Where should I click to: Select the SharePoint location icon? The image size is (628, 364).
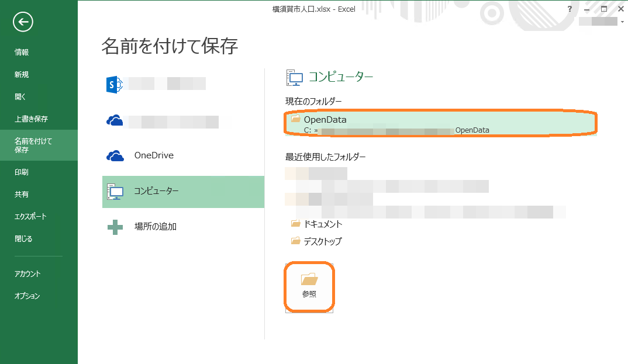[114, 84]
